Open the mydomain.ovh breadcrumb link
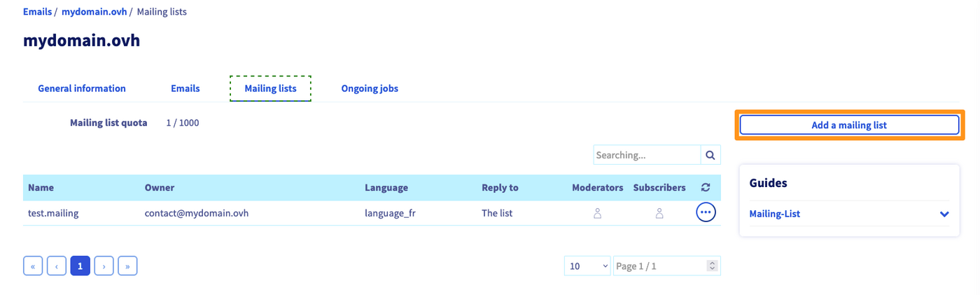The image size is (980, 295). point(94,12)
